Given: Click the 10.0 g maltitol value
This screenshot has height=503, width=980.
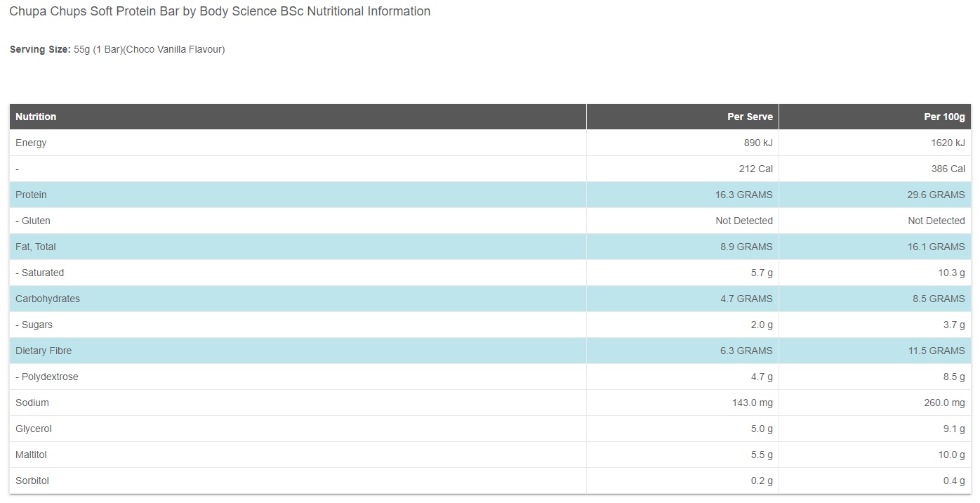Looking at the screenshot, I should (x=951, y=455).
